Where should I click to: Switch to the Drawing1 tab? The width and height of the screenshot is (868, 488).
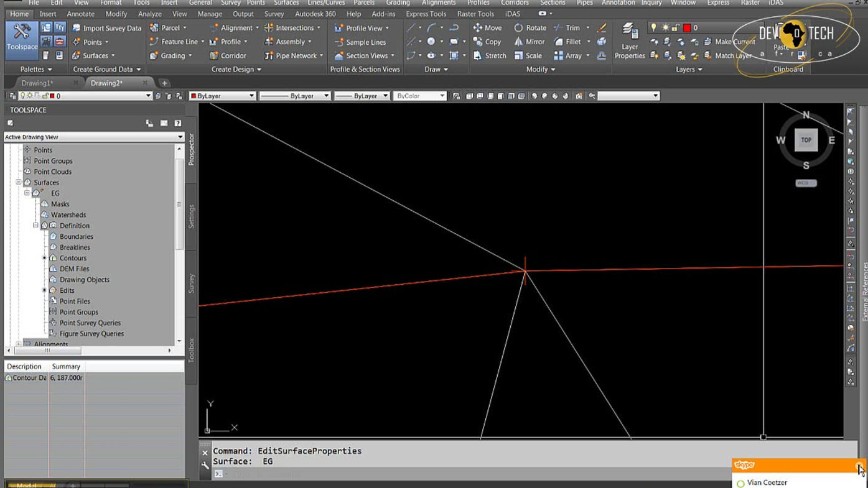tap(37, 83)
